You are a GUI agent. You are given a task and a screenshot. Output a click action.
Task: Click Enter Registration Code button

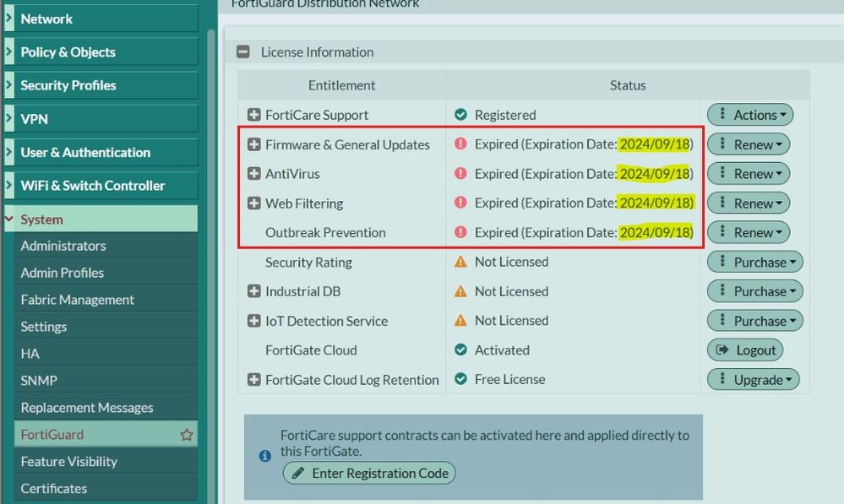[x=369, y=473]
